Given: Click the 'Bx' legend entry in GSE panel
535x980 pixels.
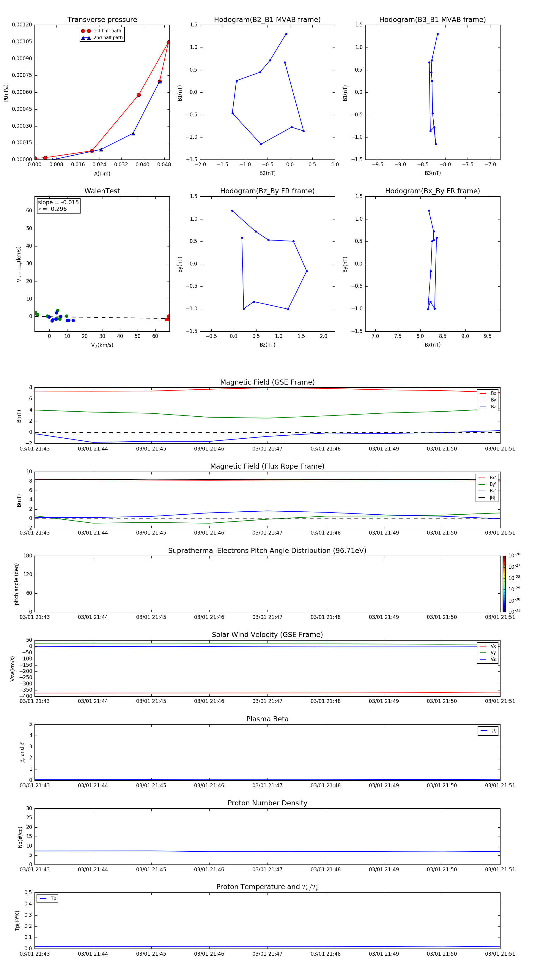Looking at the screenshot, I should pos(488,393).
